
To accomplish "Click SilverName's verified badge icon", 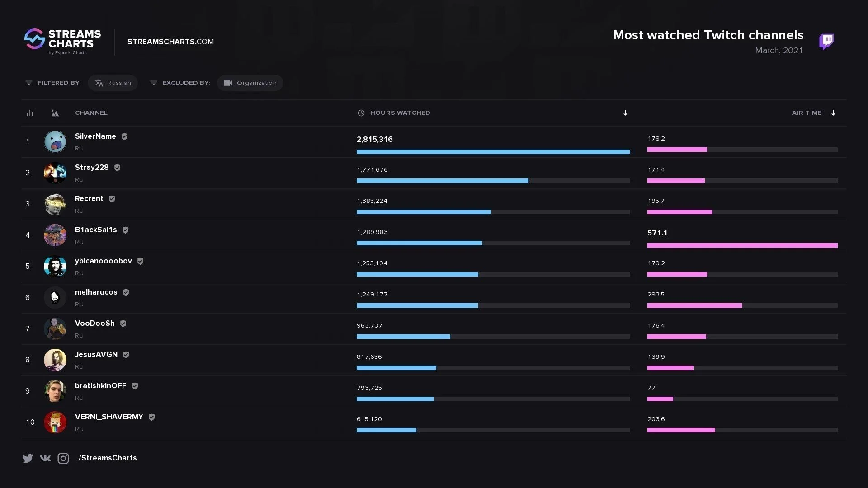I will [124, 136].
